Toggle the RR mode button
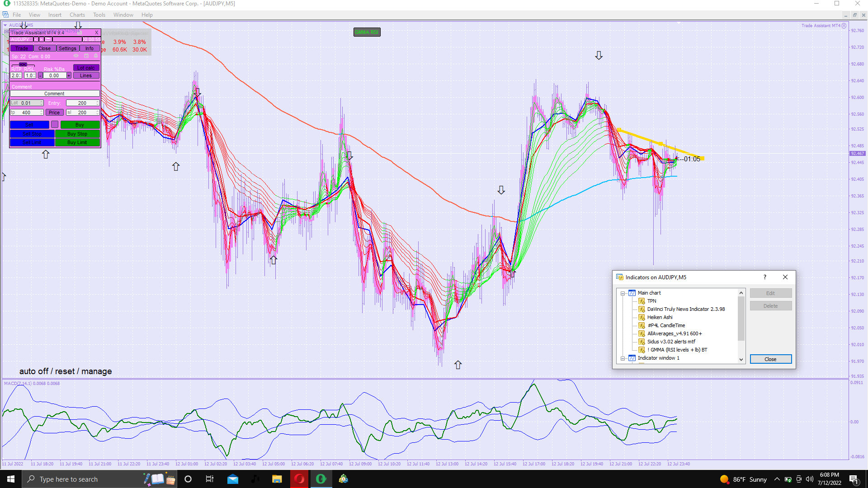868x488 pixels. pos(23,64)
